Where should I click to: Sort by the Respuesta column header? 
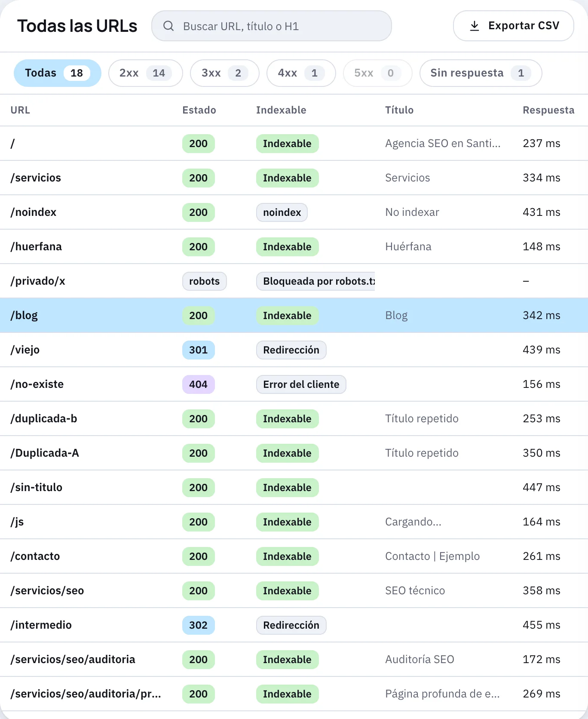[548, 110]
